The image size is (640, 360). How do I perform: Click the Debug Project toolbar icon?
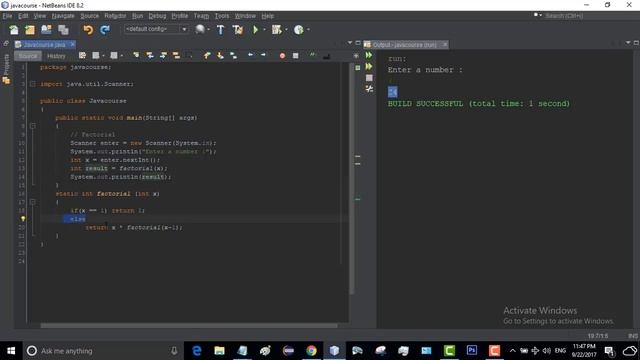277,29
